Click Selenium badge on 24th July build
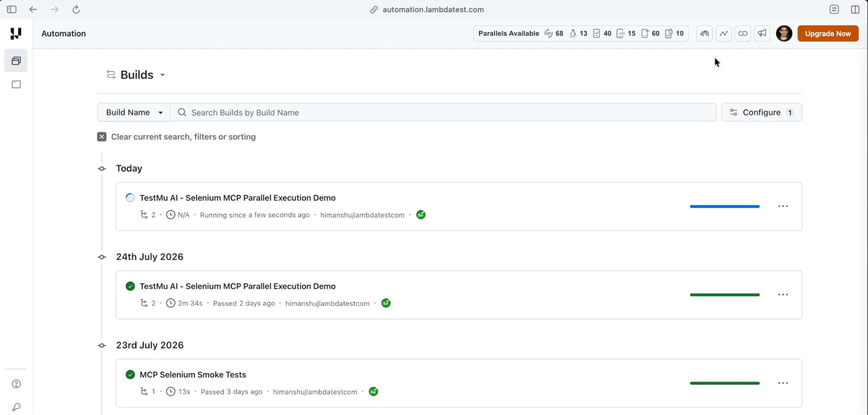 pos(386,303)
